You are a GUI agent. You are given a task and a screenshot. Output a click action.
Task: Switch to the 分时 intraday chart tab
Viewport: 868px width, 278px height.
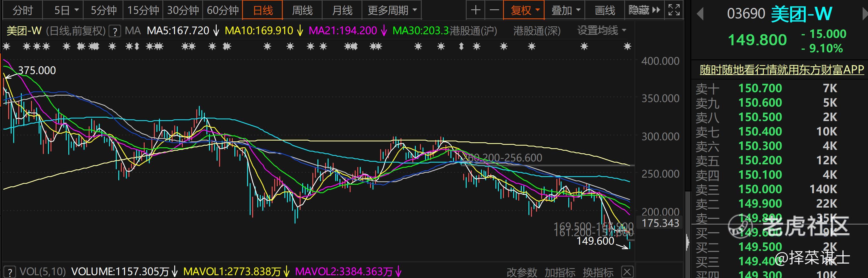[22, 10]
